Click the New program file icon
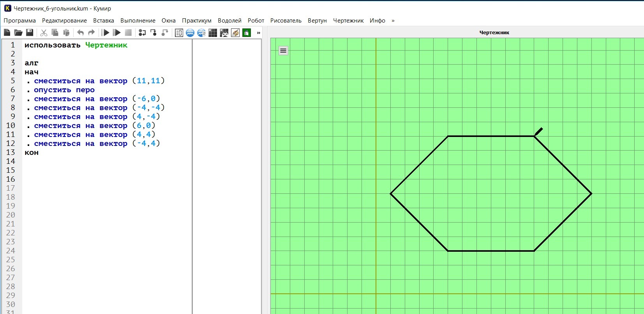Image resolution: width=644 pixels, height=314 pixels. [7, 33]
